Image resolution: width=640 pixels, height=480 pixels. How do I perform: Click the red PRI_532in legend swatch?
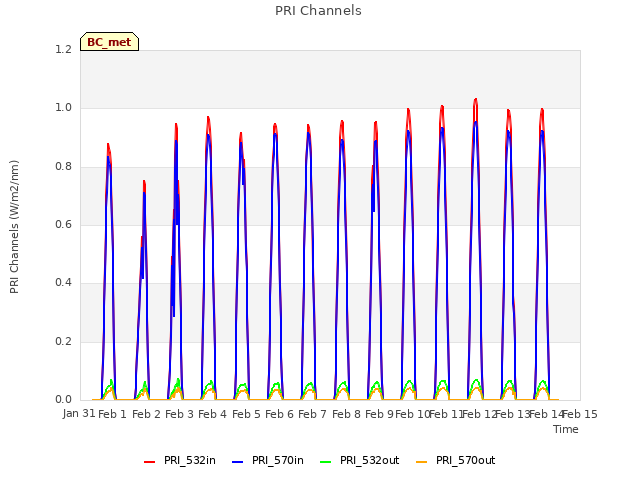pyautogui.click(x=149, y=462)
